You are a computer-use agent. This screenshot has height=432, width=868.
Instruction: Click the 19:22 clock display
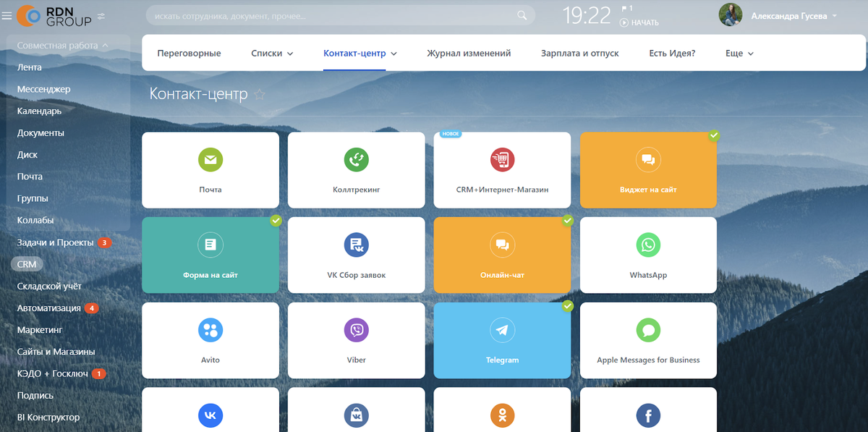coord(587,15)
